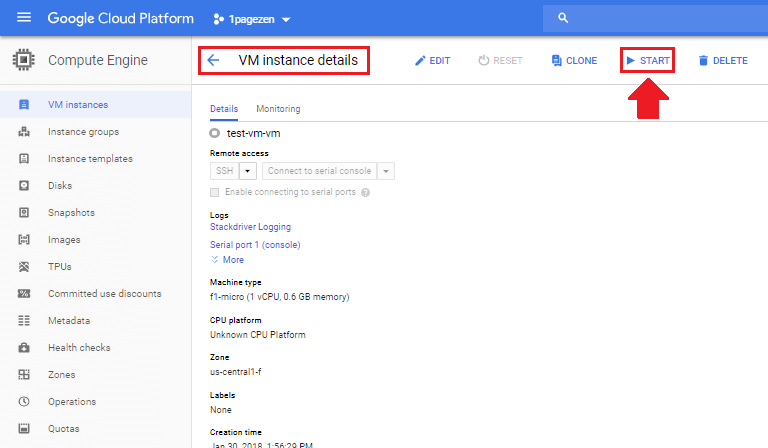This screenshot has width=768, height=448.
Task: Click the serial ports help question icon
Action: 365,192
